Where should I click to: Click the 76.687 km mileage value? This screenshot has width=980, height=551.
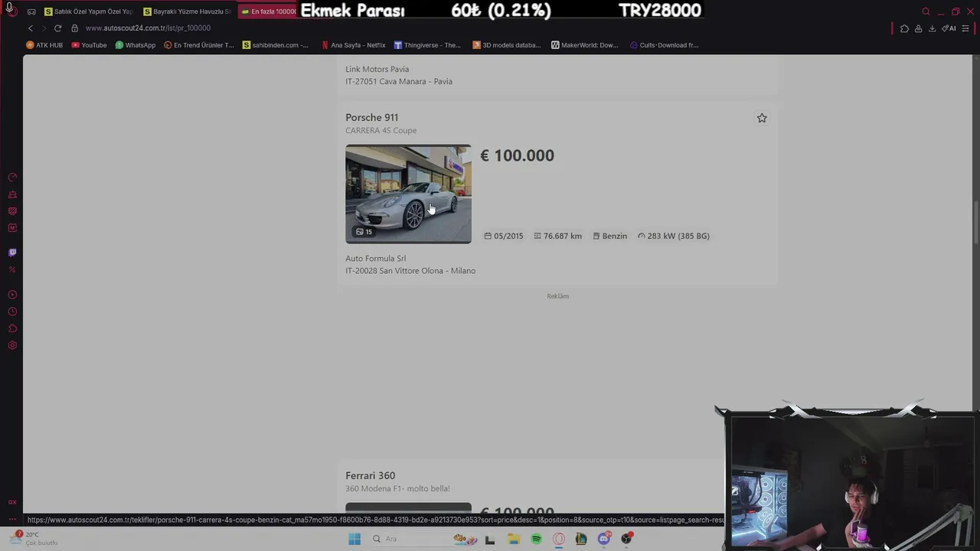(x=557, y=236)
